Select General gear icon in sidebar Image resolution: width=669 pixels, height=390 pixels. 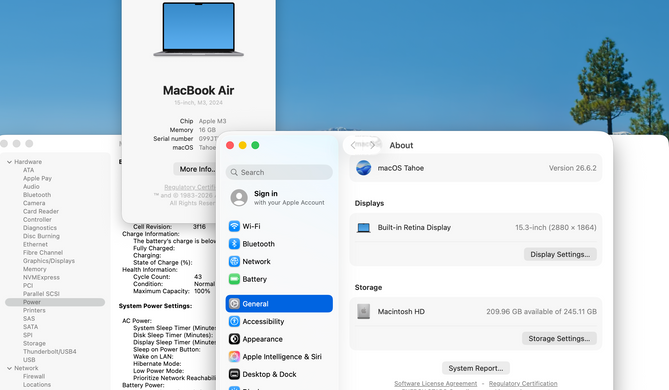tap(234, 304)
